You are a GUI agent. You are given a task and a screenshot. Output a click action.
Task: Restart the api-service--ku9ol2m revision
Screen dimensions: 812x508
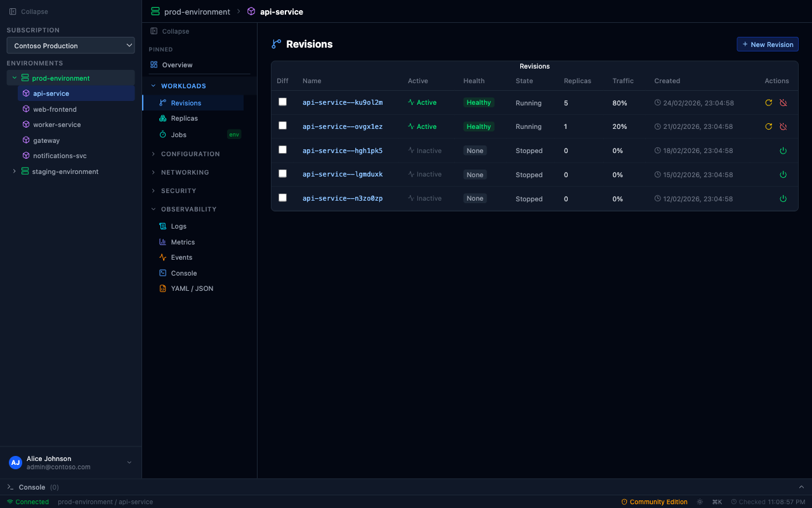(768, 102)
